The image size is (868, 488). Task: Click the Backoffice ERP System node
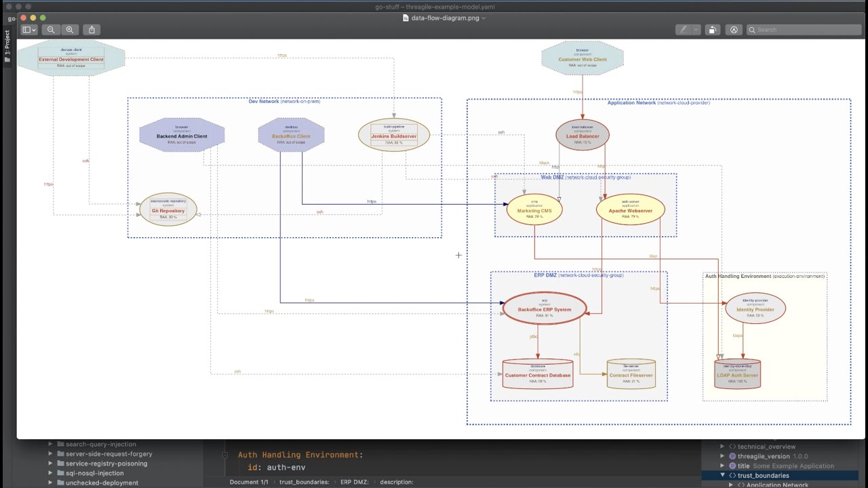(x=545, y=308)
